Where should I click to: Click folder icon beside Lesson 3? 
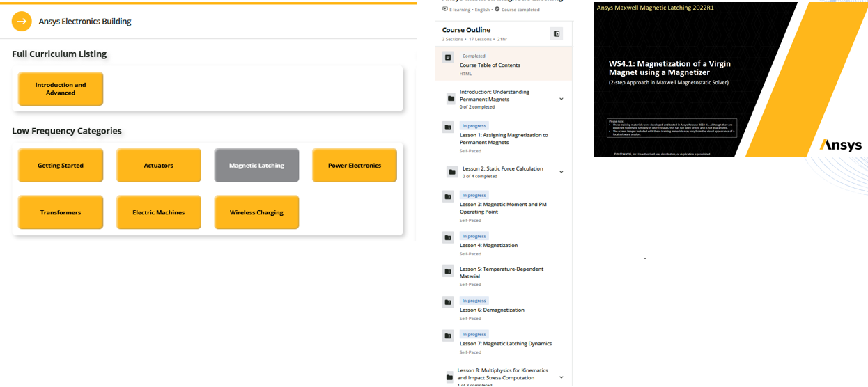point(448,197)
